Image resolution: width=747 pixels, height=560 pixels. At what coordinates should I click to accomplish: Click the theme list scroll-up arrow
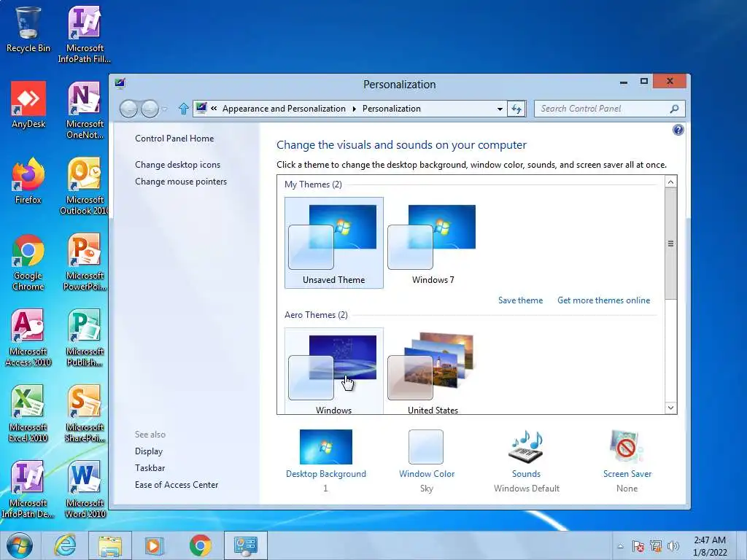[670, 182]
